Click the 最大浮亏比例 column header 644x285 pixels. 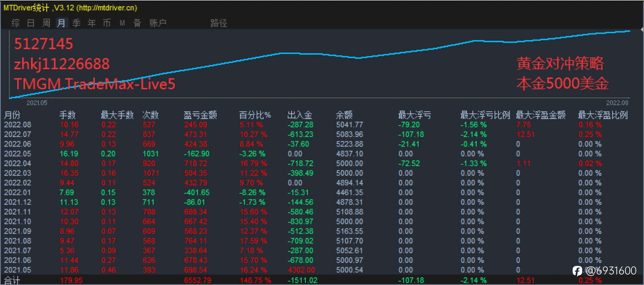point(485,115)
